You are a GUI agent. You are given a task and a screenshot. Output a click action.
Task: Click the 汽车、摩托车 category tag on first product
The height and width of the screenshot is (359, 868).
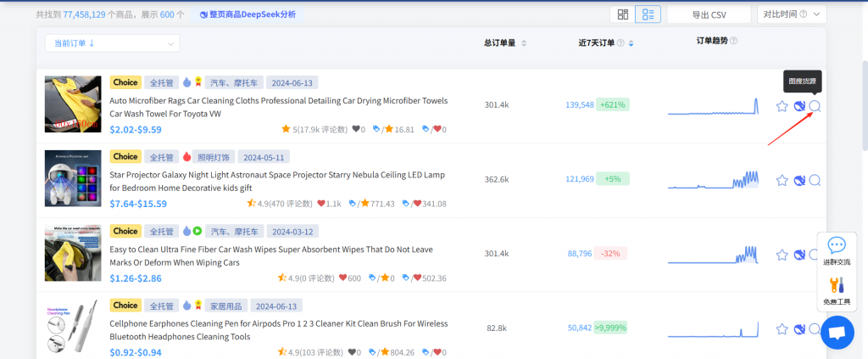tap(235, 83)
